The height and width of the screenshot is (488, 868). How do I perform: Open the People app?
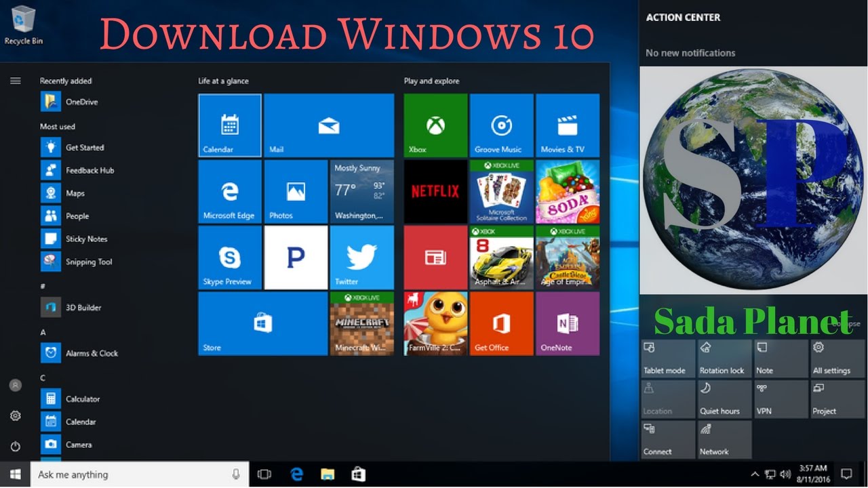tap(65, 216)
